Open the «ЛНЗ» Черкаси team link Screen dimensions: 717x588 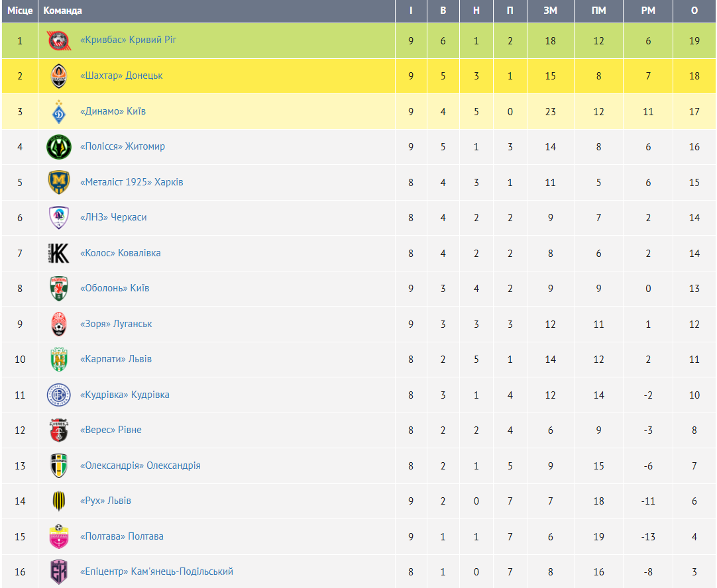113,217
